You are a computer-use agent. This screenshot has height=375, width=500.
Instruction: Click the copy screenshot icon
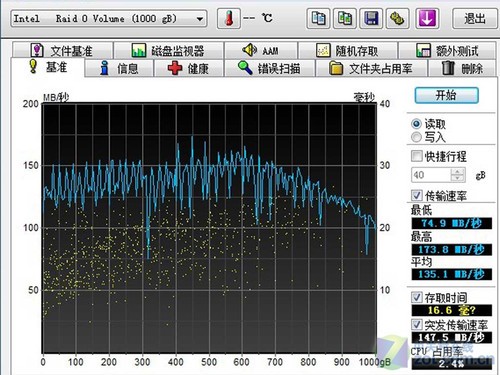coord(345,18)
